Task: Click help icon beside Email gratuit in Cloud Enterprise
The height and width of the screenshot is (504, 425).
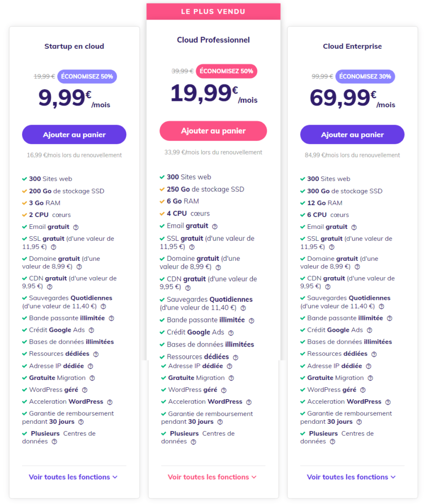Action: 354,227
